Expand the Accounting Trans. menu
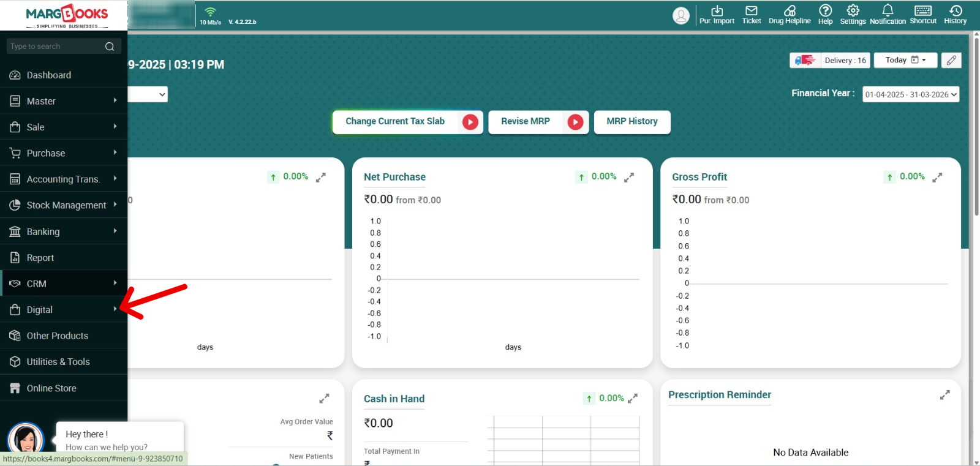The image size is (980, 466). pos(64,179)
